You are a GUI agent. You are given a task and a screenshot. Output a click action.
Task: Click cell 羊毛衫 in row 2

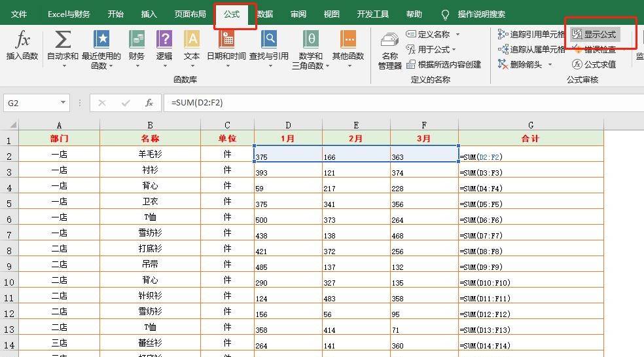point(150,154)
